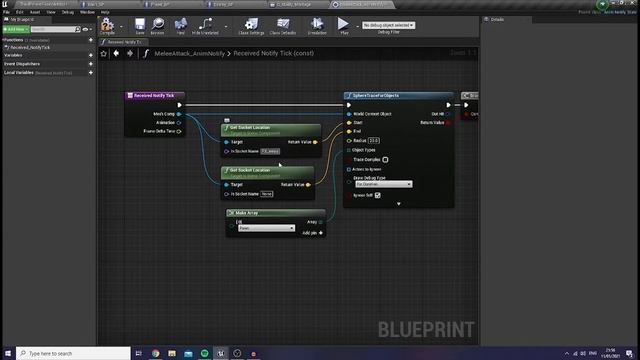This screenshot has width=640, height=360.
Task: Click second In Socket Name None field
Action: (267, 194)
